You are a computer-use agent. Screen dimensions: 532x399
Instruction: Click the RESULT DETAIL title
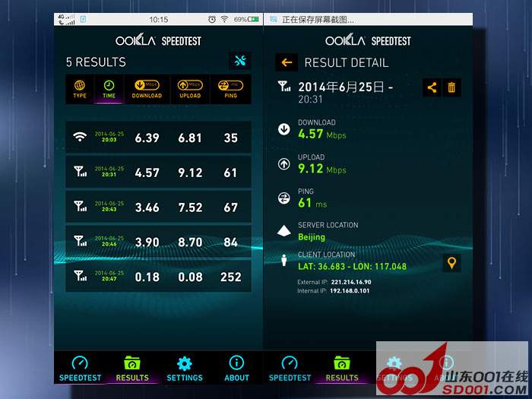[347, 62]
